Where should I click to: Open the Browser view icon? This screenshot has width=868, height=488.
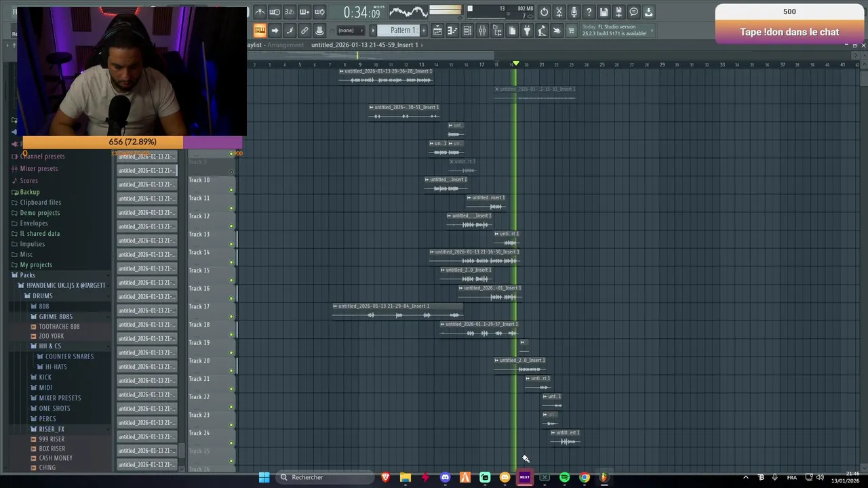497,30
